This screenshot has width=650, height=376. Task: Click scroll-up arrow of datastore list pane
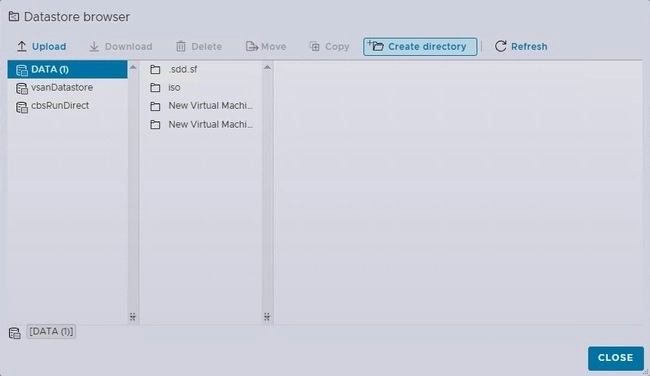coord(133,67)
